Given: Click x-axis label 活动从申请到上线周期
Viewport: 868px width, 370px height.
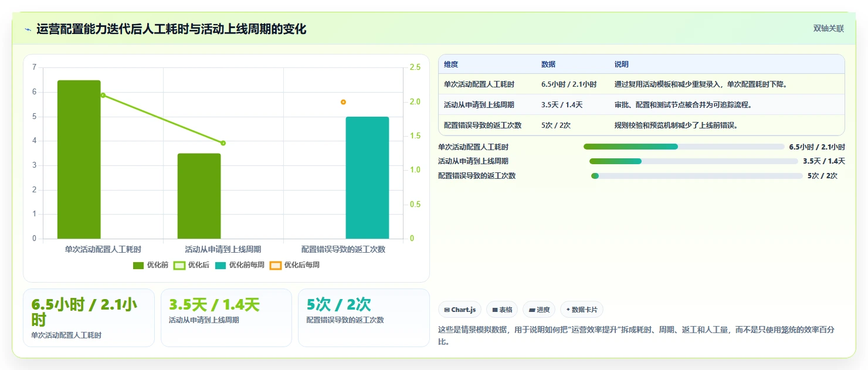Looking at the screenshot, I should pos(223,249).
